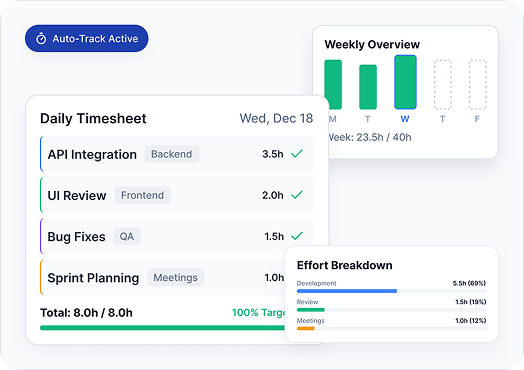
Task: Select the Monday bar in Weekly Overview
Action: [x=333, y=85]
